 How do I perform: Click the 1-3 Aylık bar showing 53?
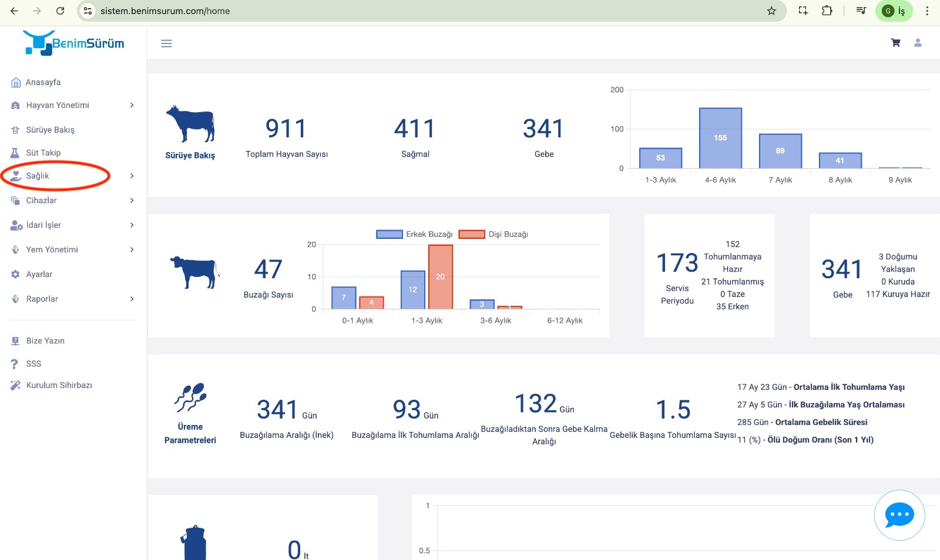click(660, 158)
